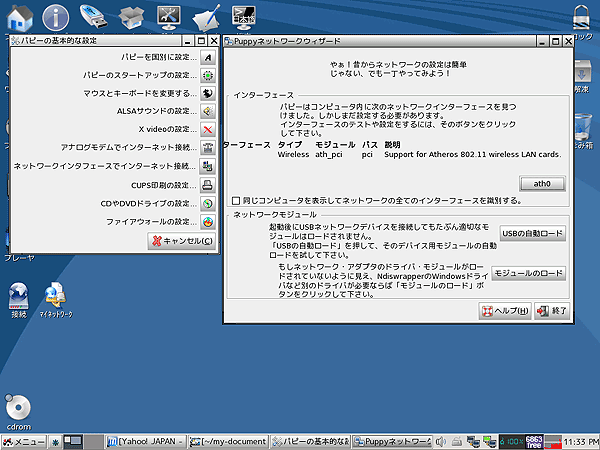Open CUPS printing settings printer icon
Image resolution: width=600 pixels, height=450 pixels.
coord(208,185)
